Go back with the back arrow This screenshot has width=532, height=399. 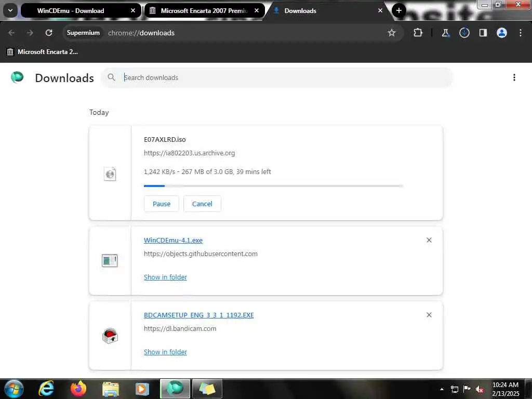point(11,33)
